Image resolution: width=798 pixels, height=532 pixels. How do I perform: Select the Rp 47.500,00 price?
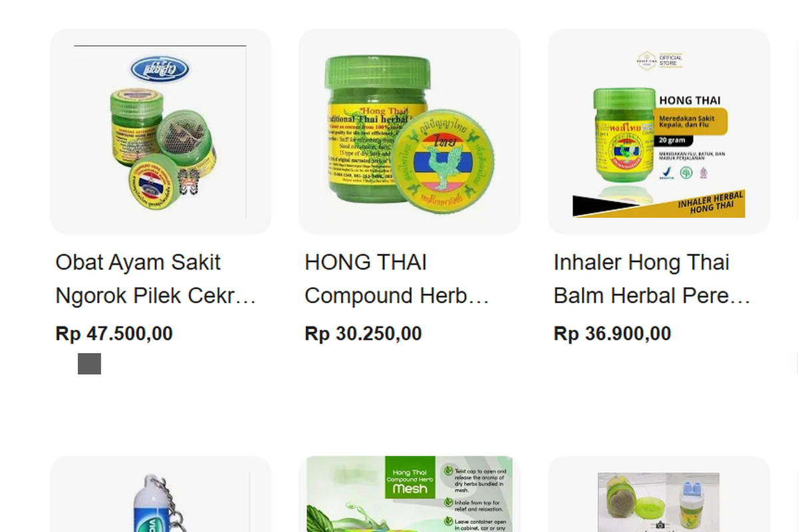click(x=114, y=334)
